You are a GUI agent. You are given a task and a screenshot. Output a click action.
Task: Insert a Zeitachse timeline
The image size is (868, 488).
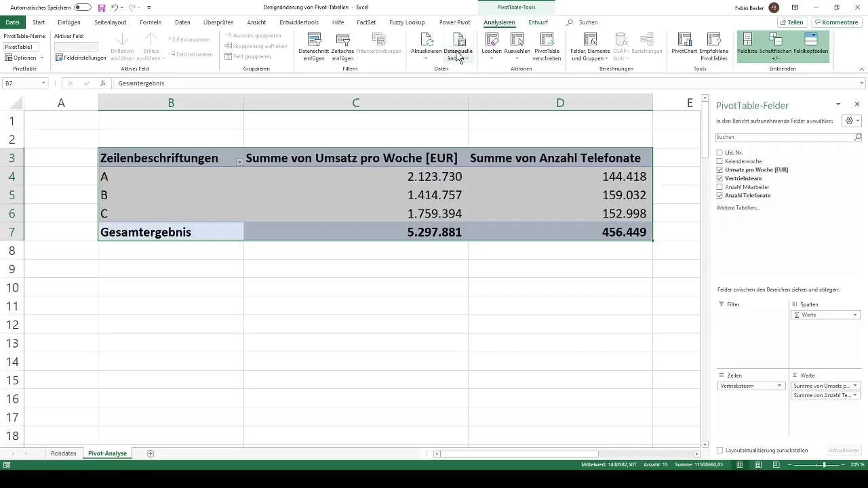tap(342, 46)
